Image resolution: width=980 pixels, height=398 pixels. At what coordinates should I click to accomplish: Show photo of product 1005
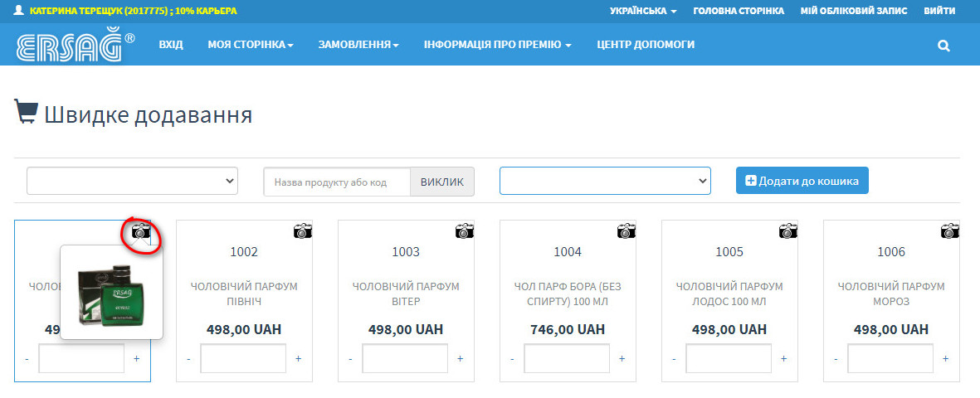click(788, 231)
